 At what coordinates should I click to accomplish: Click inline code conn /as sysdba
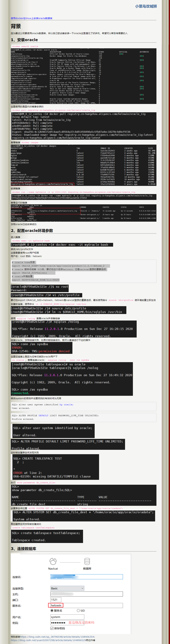[79, 360]
